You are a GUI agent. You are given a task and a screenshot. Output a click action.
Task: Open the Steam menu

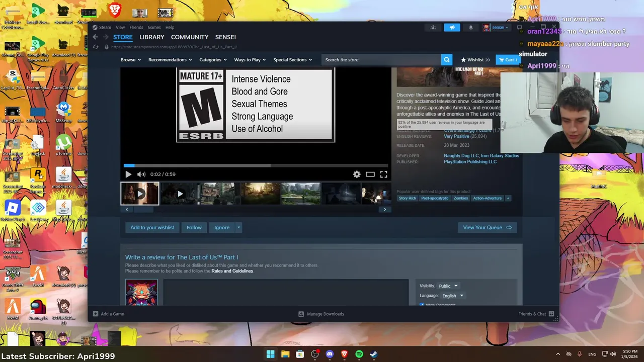105,28
